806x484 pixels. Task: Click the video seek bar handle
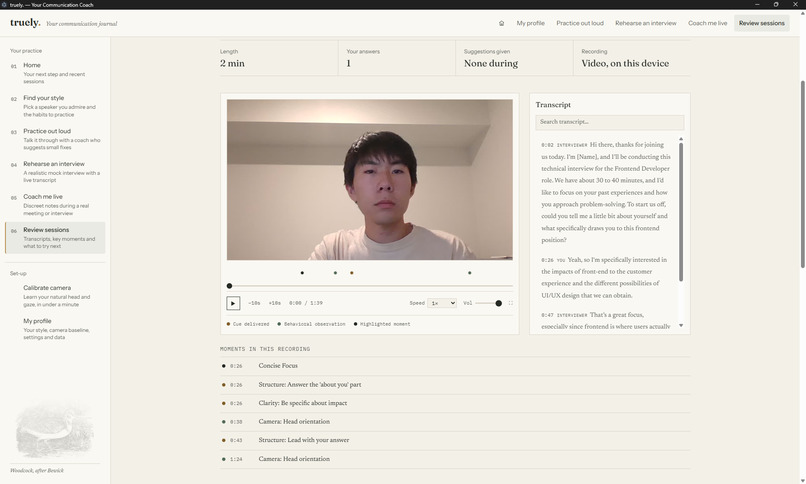pyautogui.click(x=229, y=286)
